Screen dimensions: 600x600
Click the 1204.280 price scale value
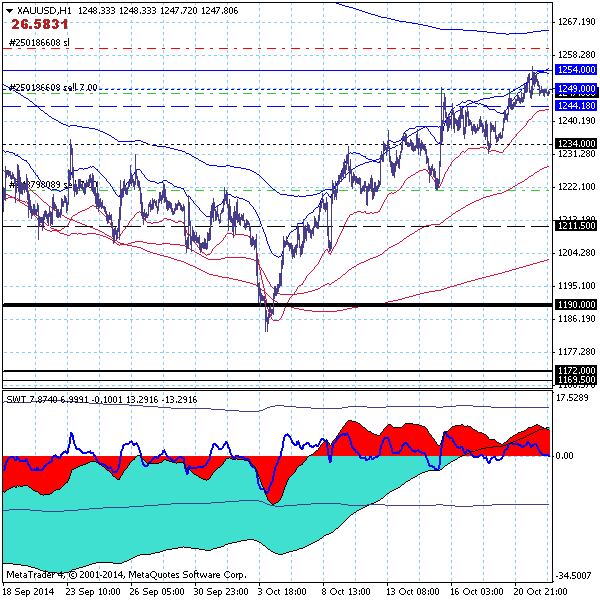(x=577, y=253)
